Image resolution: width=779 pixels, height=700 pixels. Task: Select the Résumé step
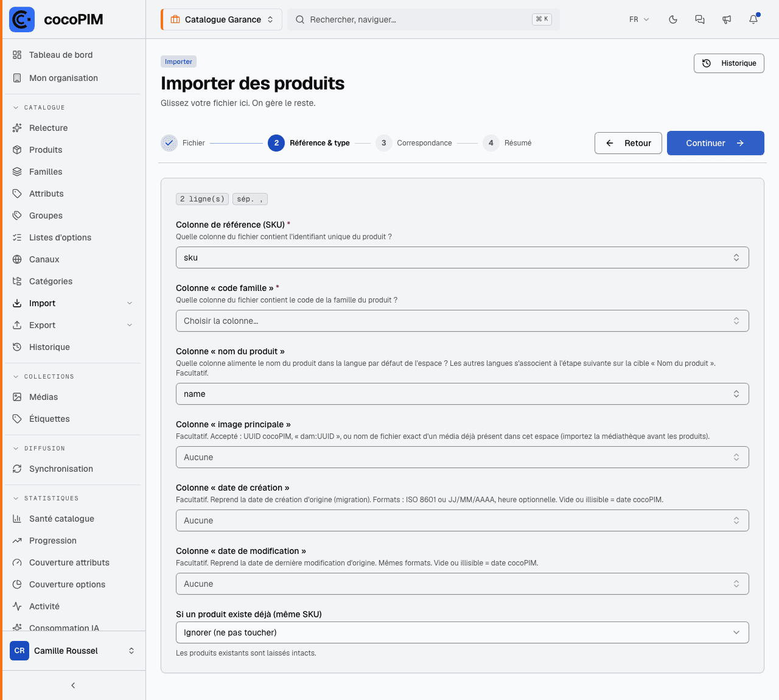click(x=507, y=143)
